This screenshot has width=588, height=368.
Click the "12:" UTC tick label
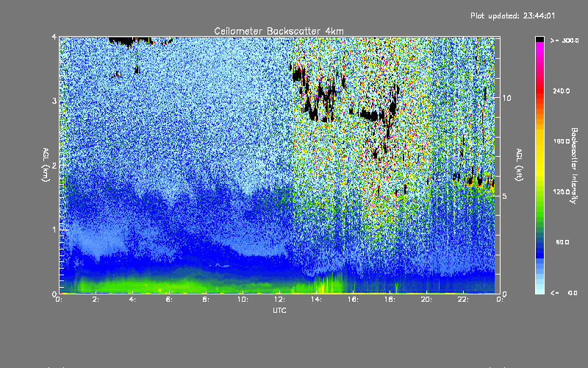tap(279, 300)
